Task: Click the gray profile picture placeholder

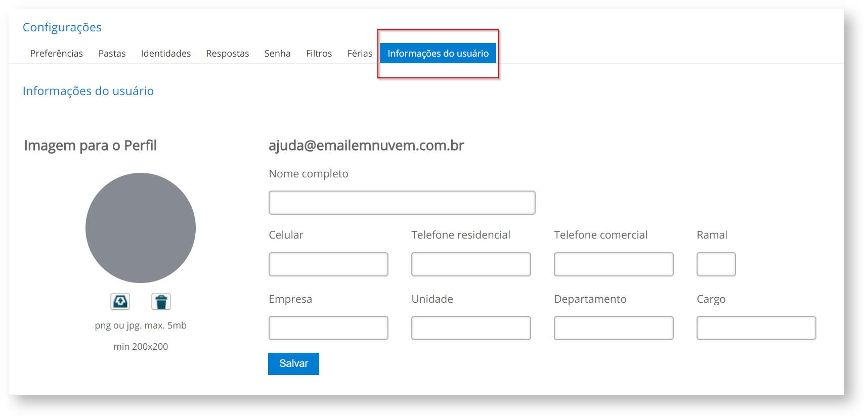Action: pyautogui.click(x=141, y=228)
